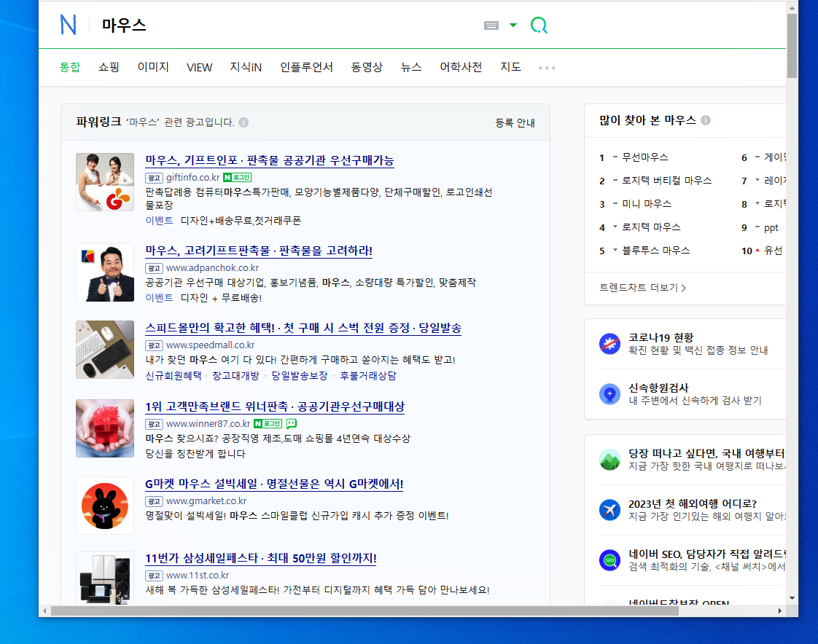Screen dimensions: 818x644
Task: Open the Gmarket rabbit logo thumbnail
Action: 105,506
